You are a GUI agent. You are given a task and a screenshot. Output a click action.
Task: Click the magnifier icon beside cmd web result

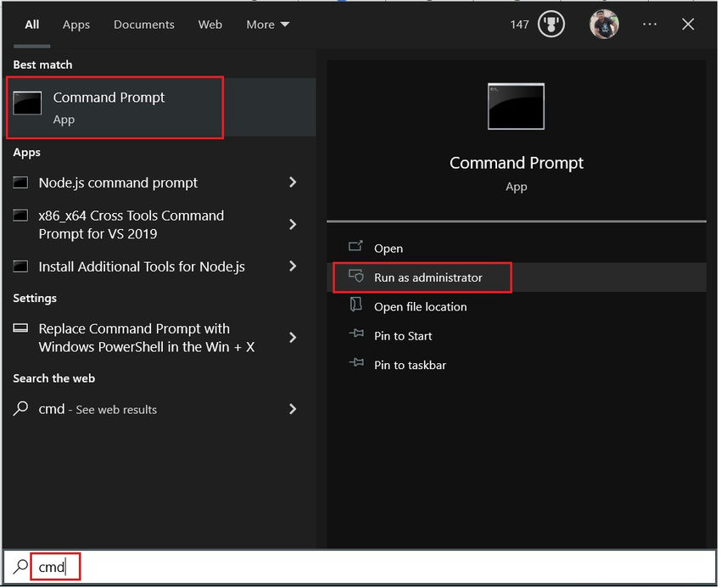coord(20,410)
